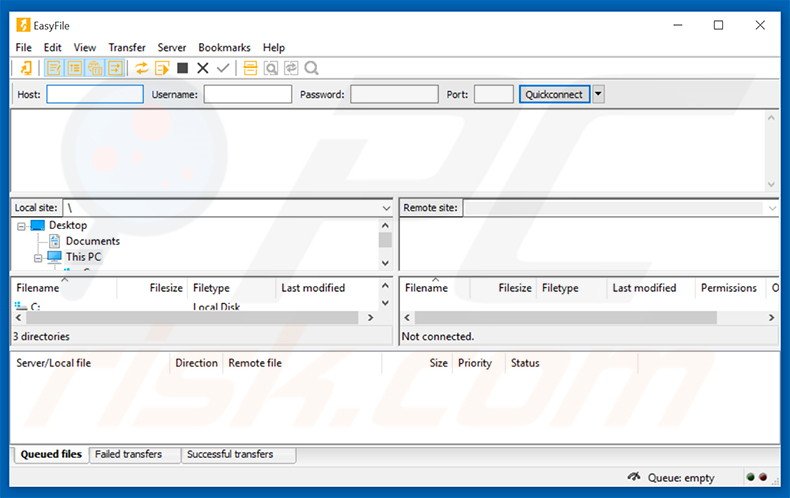Open the Server menu

point(172,47)
